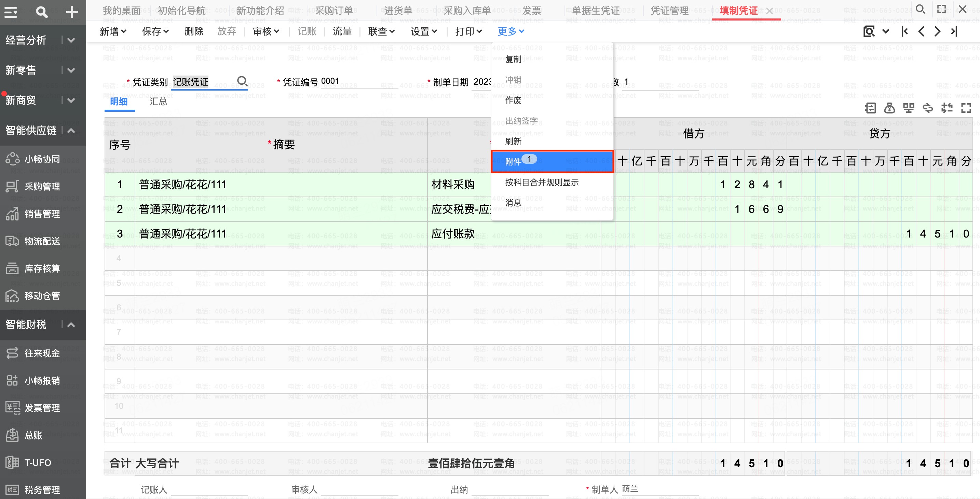Expand the 经营分析 sidebar section

pos(71,40)
